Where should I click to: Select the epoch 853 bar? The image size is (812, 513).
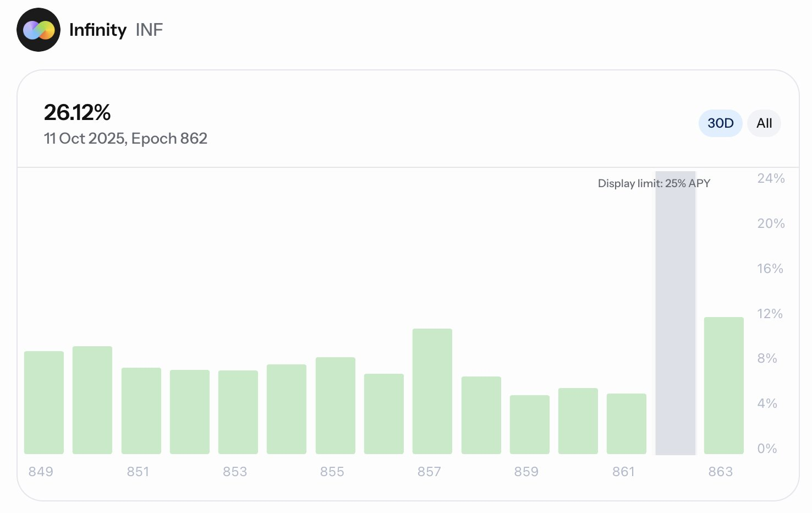tap(238, 412)
